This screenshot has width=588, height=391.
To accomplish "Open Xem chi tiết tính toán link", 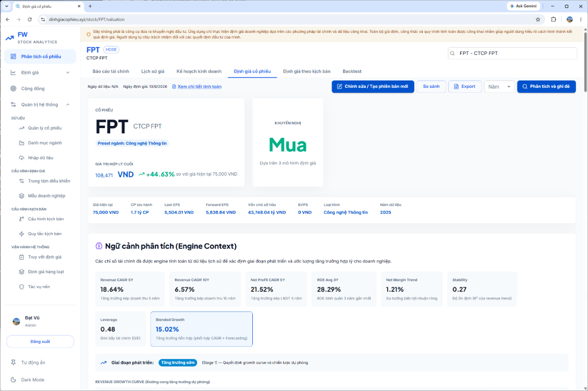I will click(x=196, y=87).
